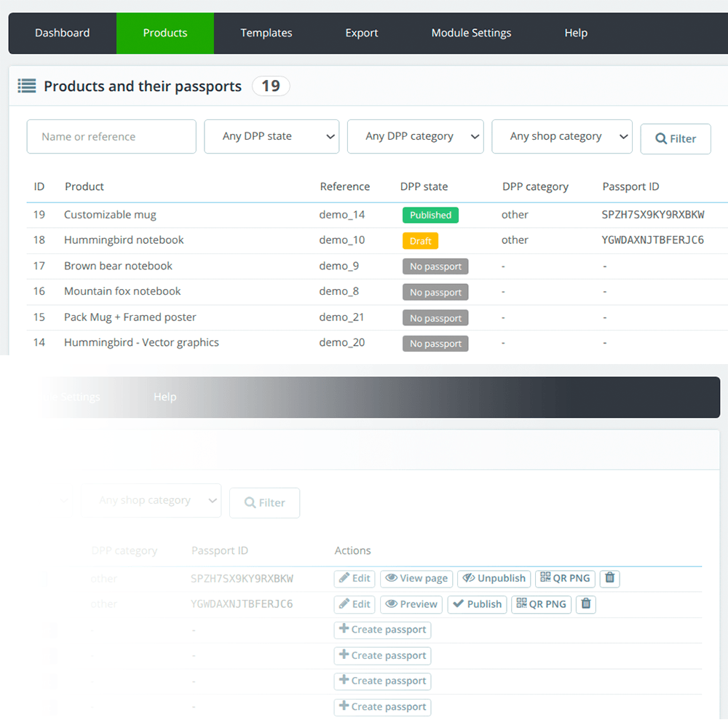728x728 pixels.
Task: Click the Product column header
Action: (84, 186)
